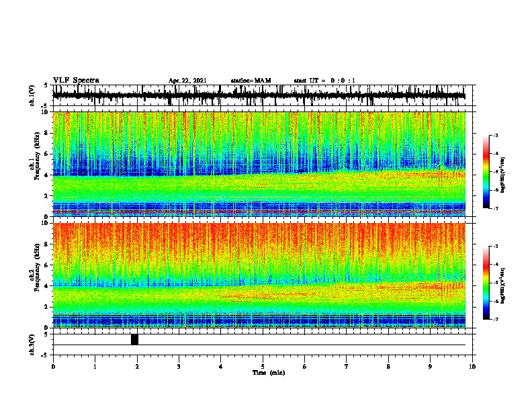Click time axis tick label "8"
This screenshot has width=532, height=411.
tap(388, 367)
